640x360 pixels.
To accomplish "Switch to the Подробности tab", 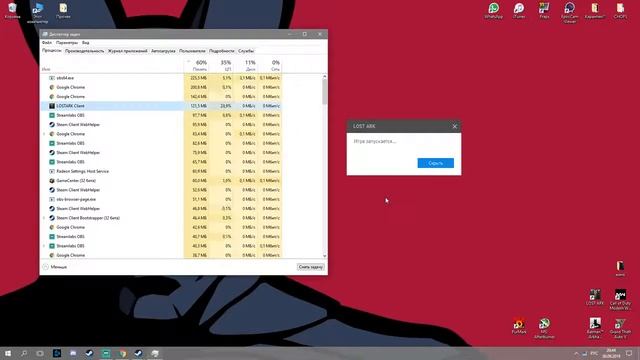I will pos(222,51).
